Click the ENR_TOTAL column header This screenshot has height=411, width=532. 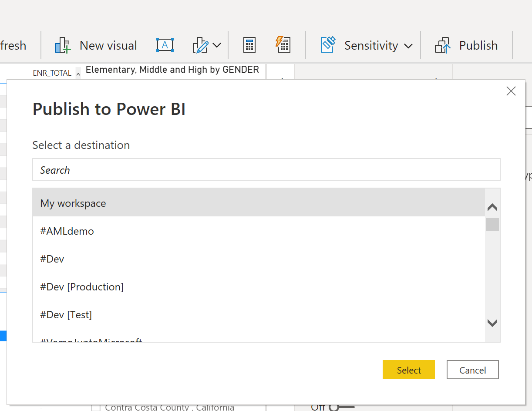point(52,73)
